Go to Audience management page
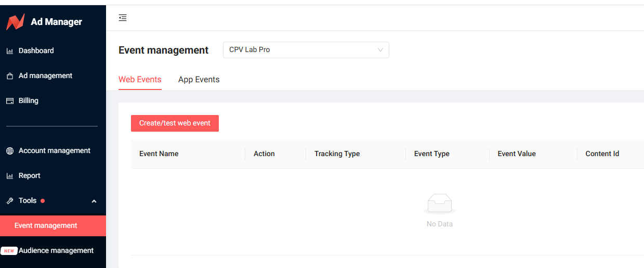The height and width of the screenshot is (268, 644). [56, 251]
